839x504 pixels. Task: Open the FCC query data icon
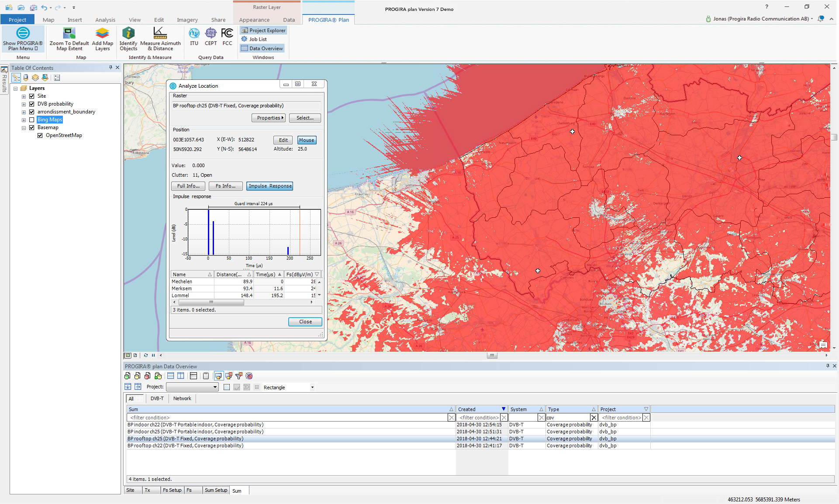[227, 33]
